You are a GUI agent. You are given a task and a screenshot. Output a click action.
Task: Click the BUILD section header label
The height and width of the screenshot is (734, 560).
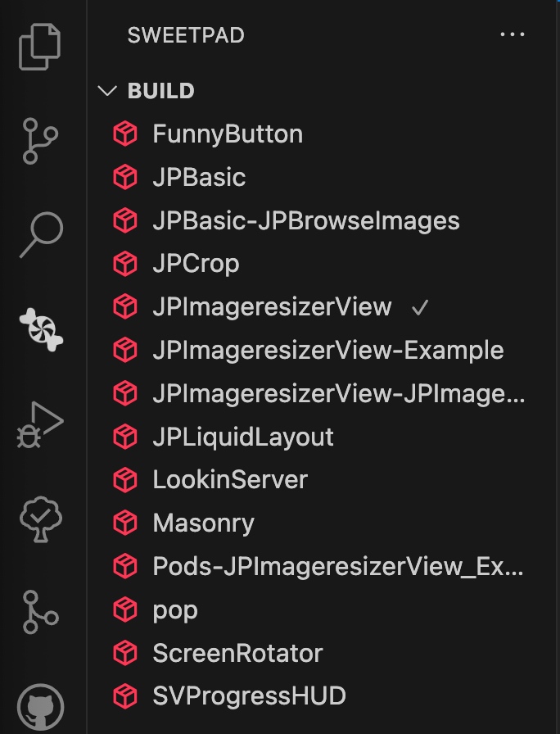[x=161, y=91]
